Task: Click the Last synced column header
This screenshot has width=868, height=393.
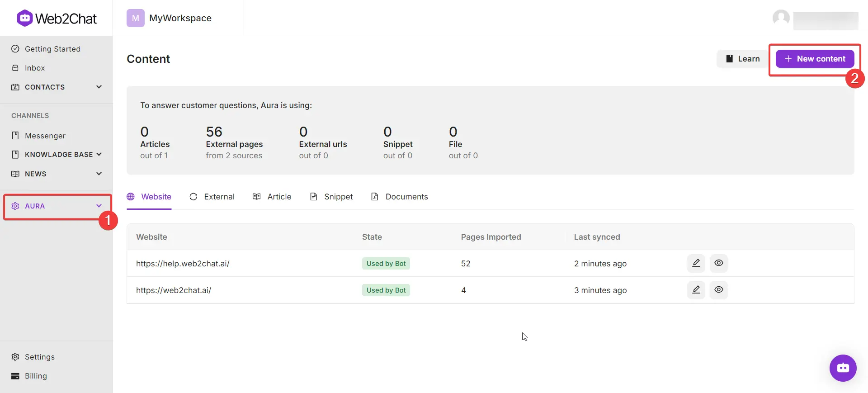Action: 597,237
